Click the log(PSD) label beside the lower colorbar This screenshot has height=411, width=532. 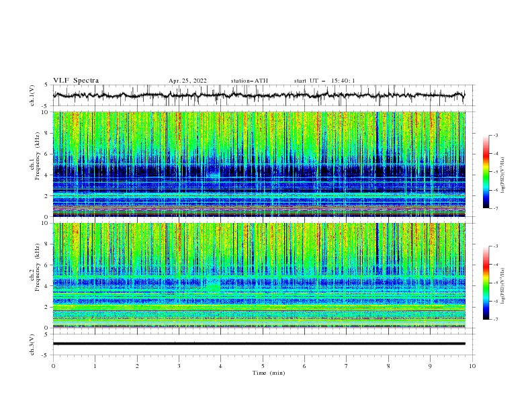click(x=503, y=285)
